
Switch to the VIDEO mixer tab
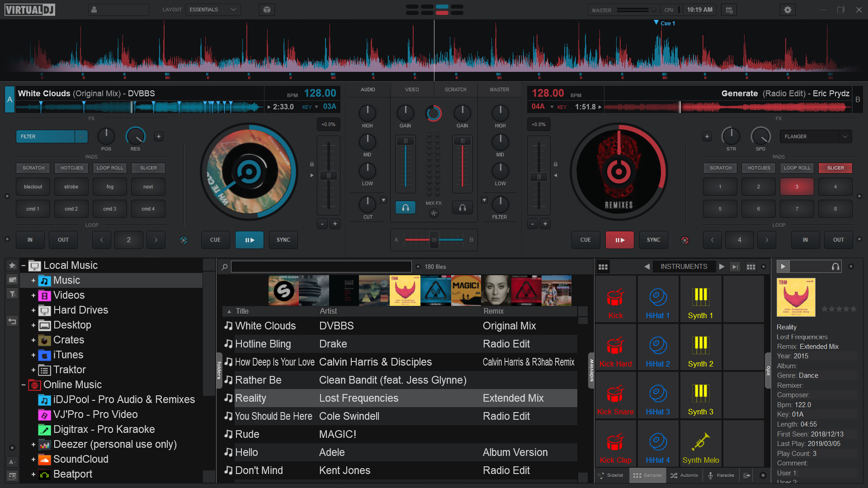point(411,89)
